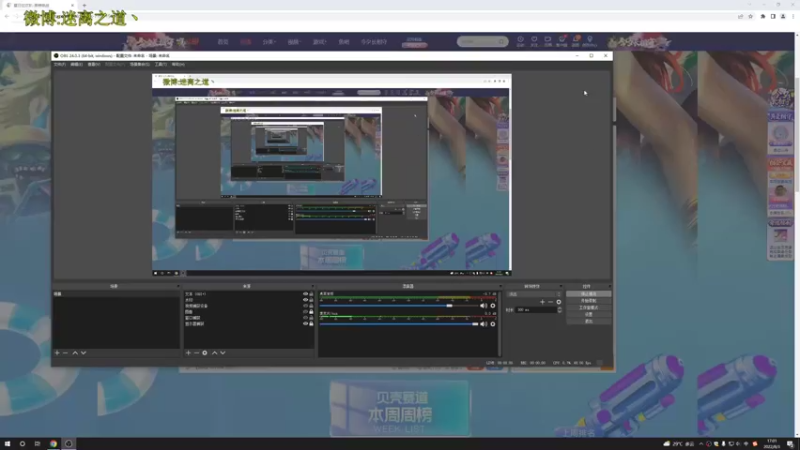Add a new scene with the plus icon
The height and width of the screenshot is (450, 800).
57,353
